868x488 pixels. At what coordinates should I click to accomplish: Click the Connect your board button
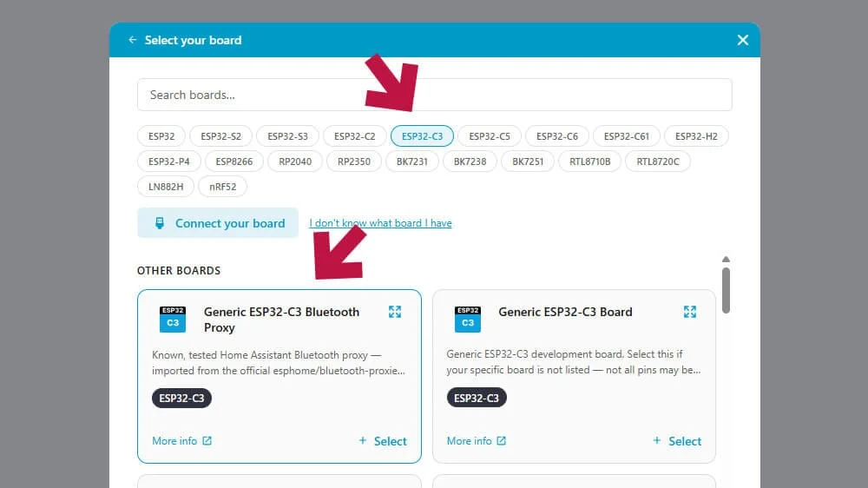click(x=218, y=222)
